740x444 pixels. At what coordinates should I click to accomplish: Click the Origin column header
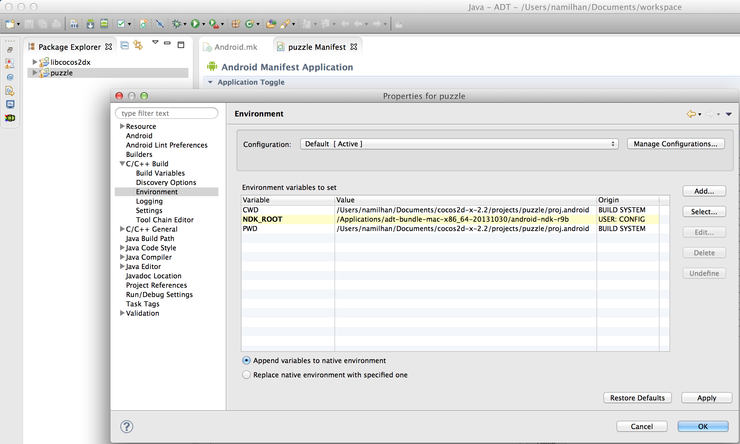628,200
